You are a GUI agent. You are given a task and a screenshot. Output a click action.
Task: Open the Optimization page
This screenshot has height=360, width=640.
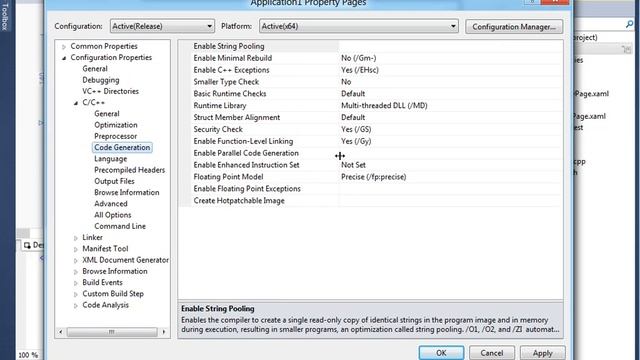(x=116, y=125)
